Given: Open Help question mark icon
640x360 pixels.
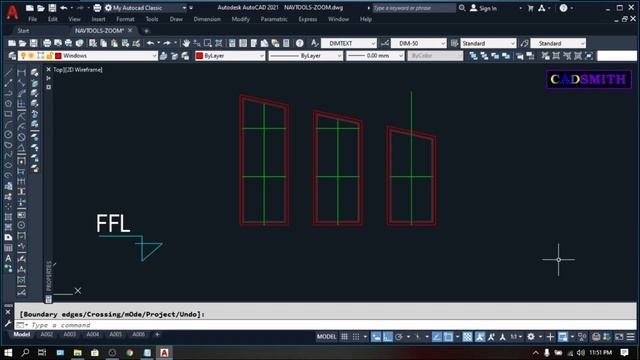Looking at the screenshot, I should click(x=300, y=43).
